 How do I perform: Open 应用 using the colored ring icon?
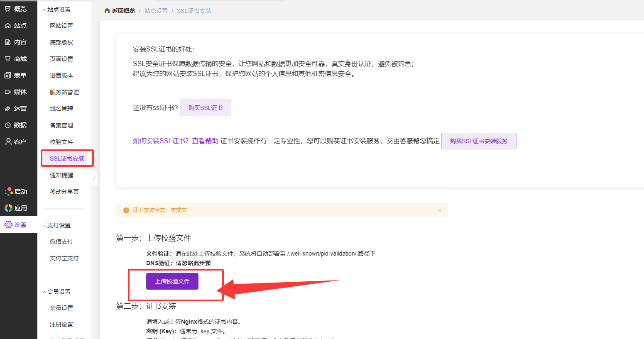8,208
